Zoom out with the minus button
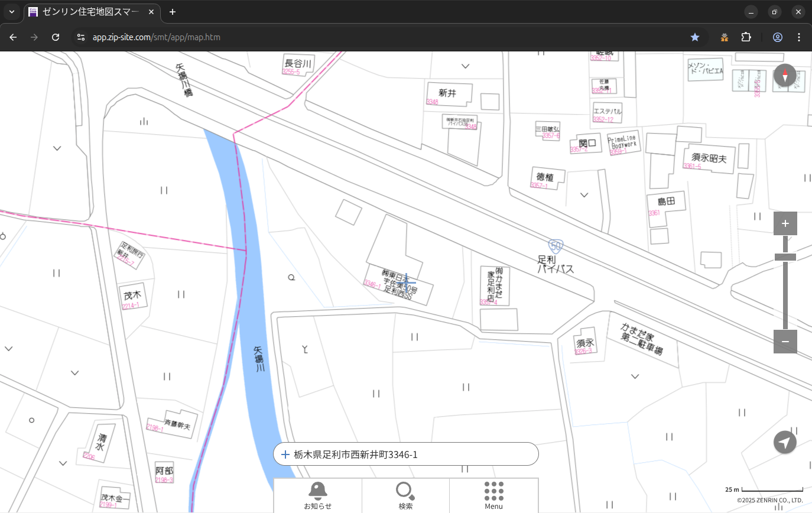The height and width of the screenshot is (513, 812). pyautogui.click(x=785, y=342)
